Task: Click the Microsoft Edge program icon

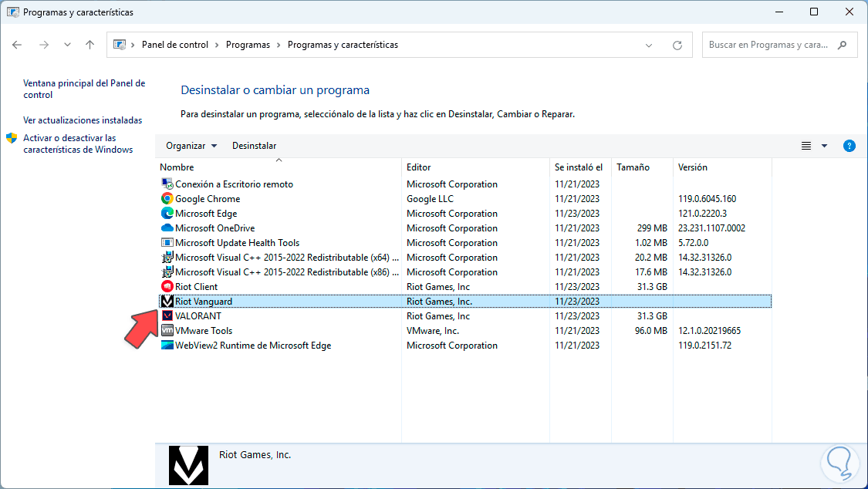Action: pyautogui.click(x=167, y=213)
